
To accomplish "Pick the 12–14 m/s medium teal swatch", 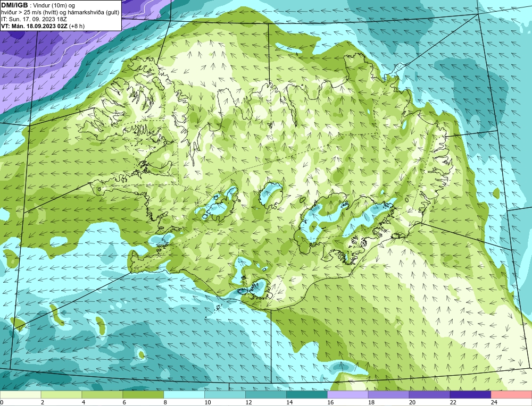I will (x=265, y=395).
